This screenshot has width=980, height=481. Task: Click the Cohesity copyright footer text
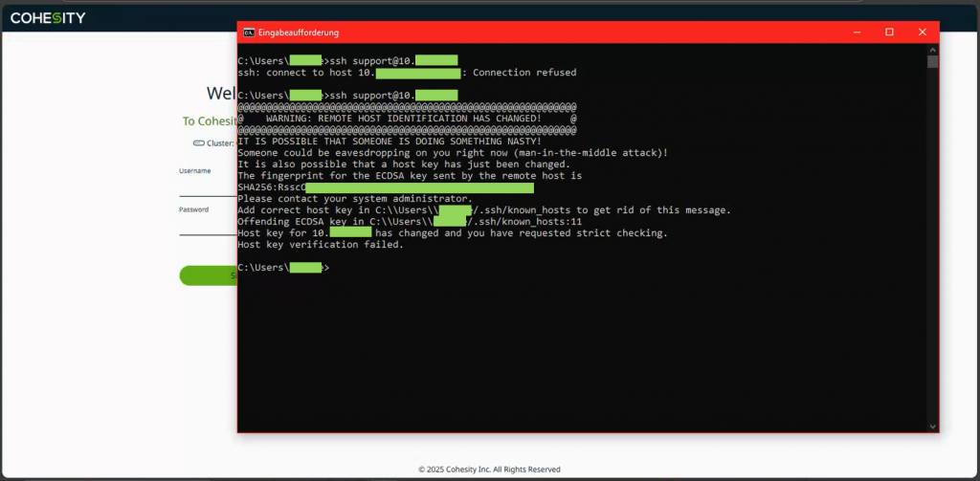click(x=489, y=470)
